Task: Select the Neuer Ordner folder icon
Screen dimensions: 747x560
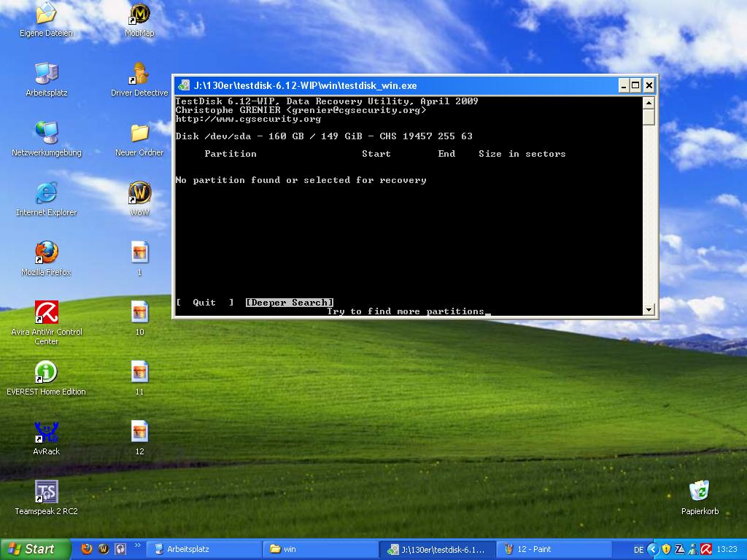Action: (x=139, y=139)
